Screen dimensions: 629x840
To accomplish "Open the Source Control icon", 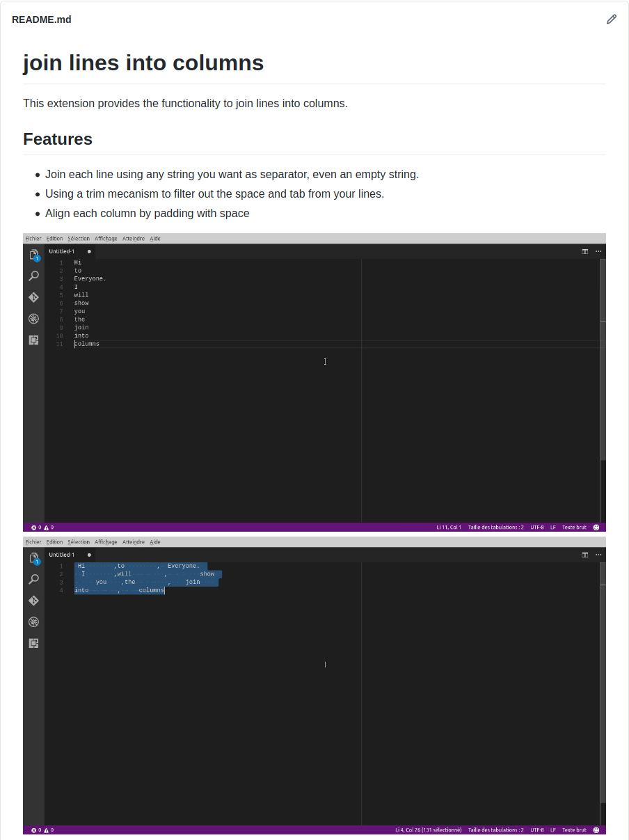I will [x=33, y=297].
